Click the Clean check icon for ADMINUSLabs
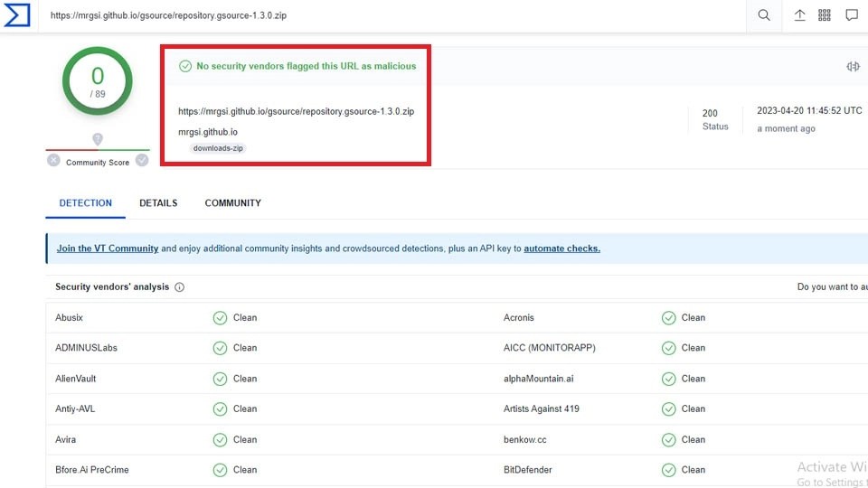The image size is (868, 488). click(220, 348)
